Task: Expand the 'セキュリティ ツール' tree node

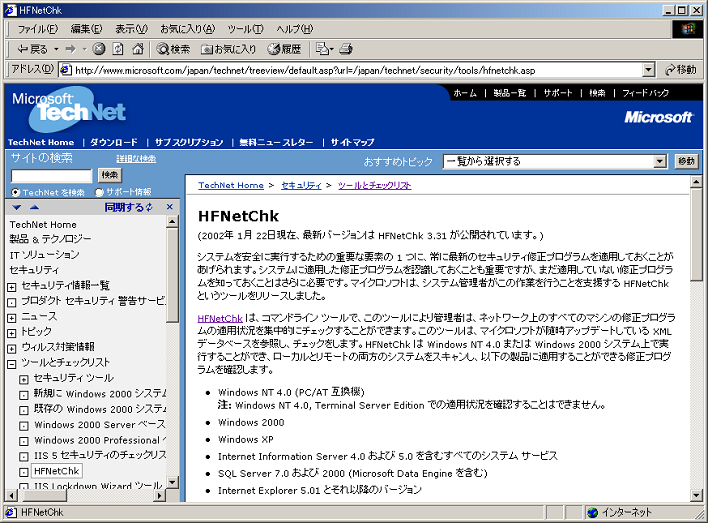Action: click(x=24, y=379)
